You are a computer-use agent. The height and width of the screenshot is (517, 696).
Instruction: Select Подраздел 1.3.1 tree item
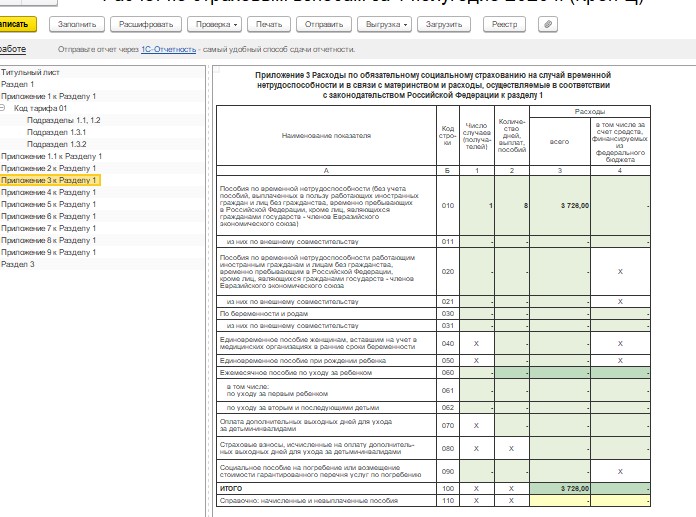[x=56, y=132]
